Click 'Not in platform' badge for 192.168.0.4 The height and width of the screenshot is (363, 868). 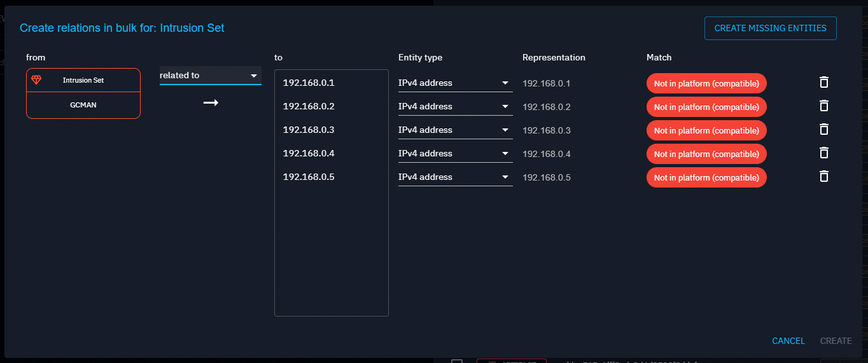[706, 154]
